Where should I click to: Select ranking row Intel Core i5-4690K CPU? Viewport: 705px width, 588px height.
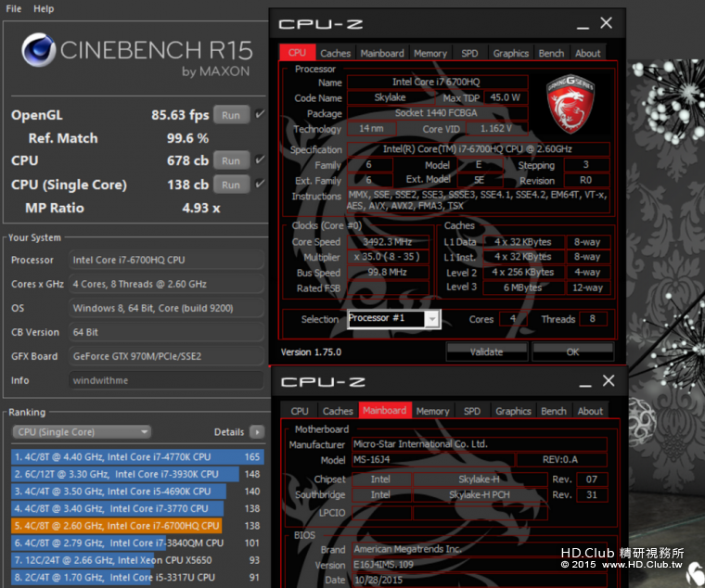pyautogui.click(x=137, y=492)
